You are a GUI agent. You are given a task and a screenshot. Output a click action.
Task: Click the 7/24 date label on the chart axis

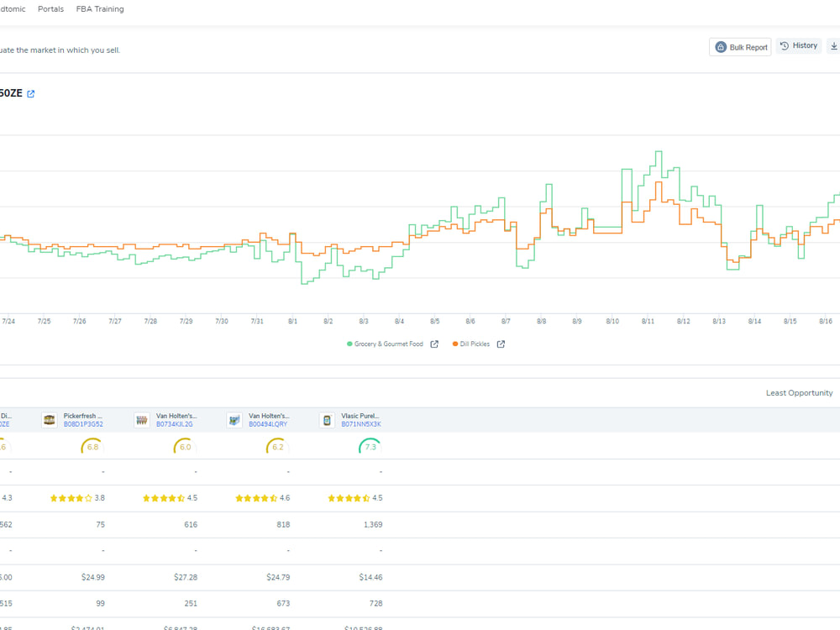click(x=8, y=322)
